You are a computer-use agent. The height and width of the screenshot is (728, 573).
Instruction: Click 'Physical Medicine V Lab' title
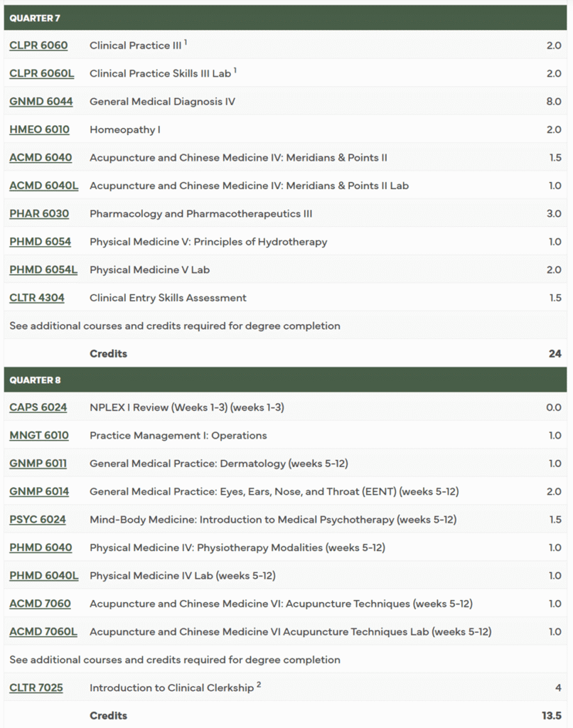click(149, 269)
